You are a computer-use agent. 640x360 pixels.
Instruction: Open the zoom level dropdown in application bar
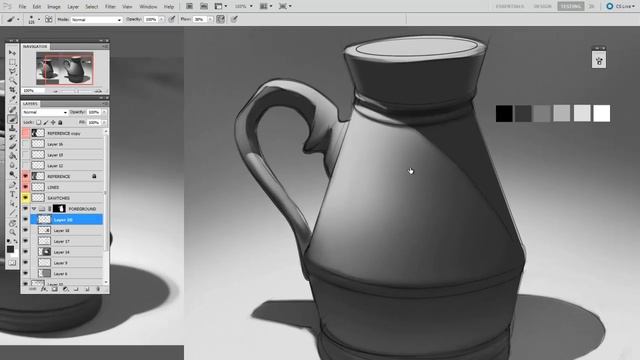[244, 6]
